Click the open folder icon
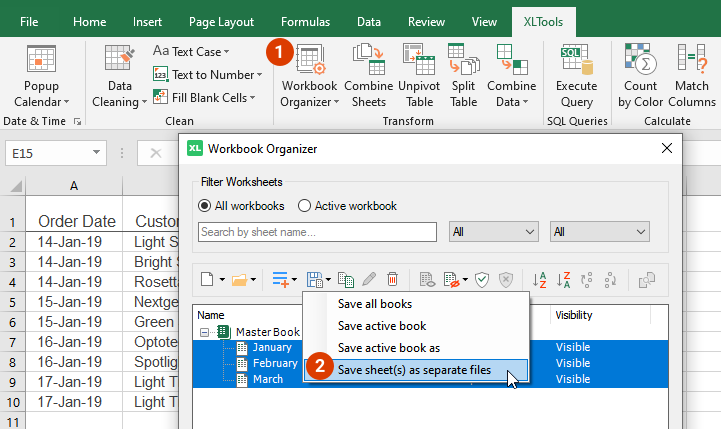Screen dimensions: 721x429 click(x=239, y=279)
